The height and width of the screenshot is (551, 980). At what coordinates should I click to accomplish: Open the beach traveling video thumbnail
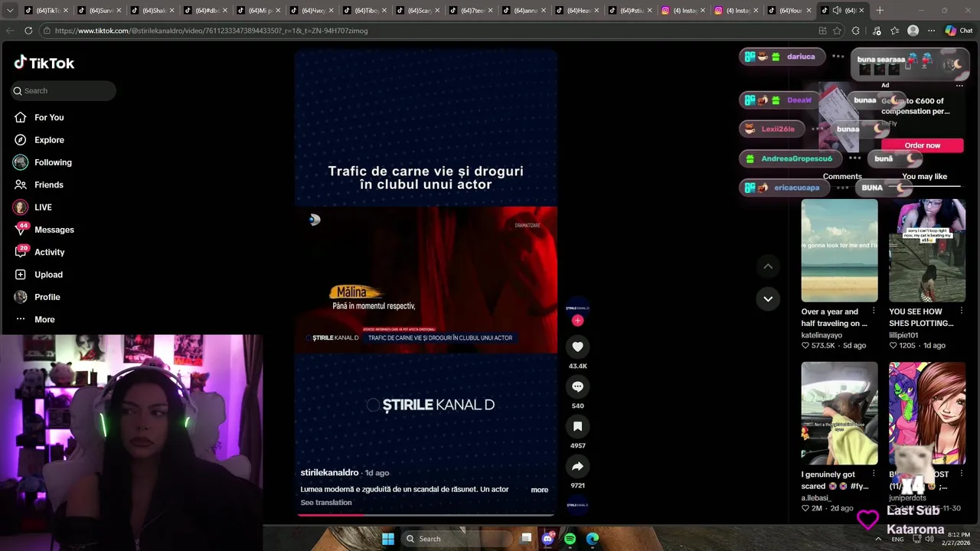click(x=839, y=250)
